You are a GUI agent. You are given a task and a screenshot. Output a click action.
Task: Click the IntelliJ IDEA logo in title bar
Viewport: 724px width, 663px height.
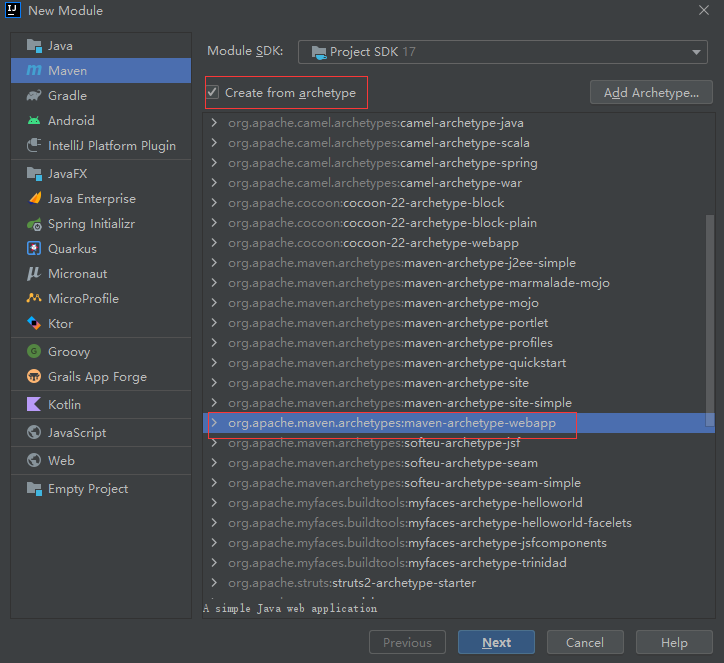[12, 10]
